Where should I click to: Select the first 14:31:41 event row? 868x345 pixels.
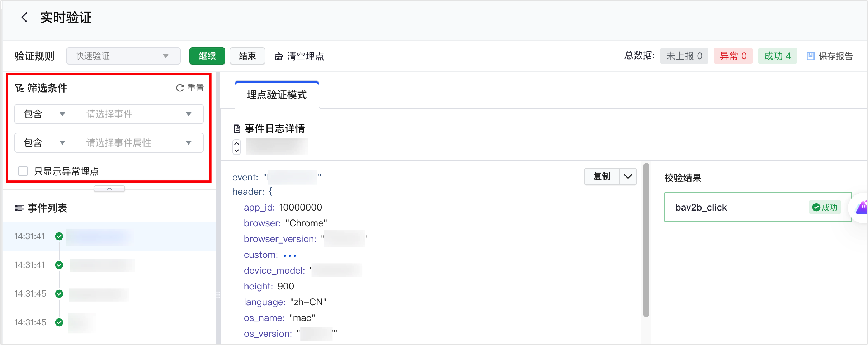(x=109, y=236)
